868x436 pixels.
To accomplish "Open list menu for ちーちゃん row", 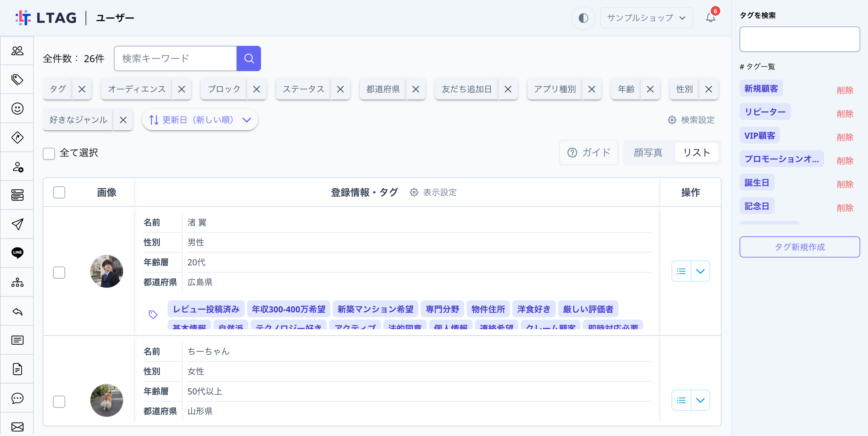I will pyautogui.click(x=681, y=400).
